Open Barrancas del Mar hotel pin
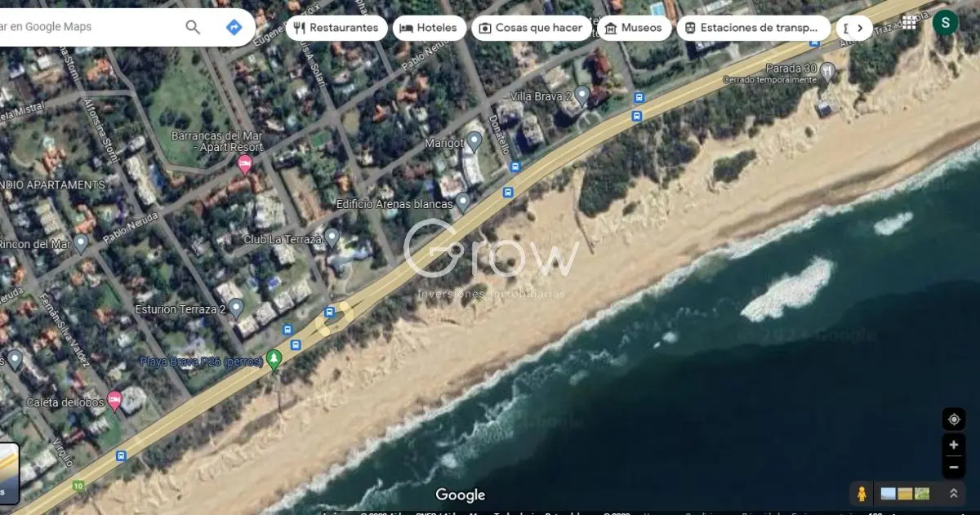The width and height of the screenshot is (980, 515). (x=243, y=165)
